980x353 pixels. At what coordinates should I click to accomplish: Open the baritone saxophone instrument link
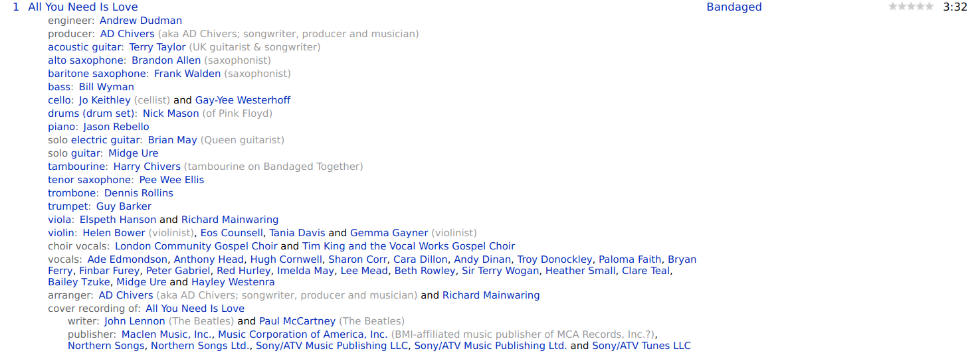[97, 74]
